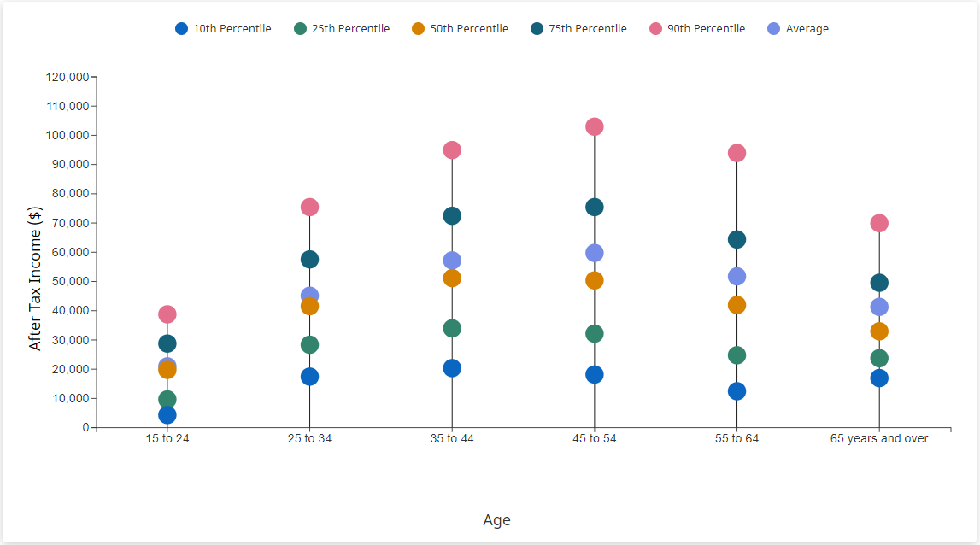This screenshot has height=545, width=980.
Task: Toggle the 25th Percentile legend item
Action: pyautogui.click(x=342, y=29)
